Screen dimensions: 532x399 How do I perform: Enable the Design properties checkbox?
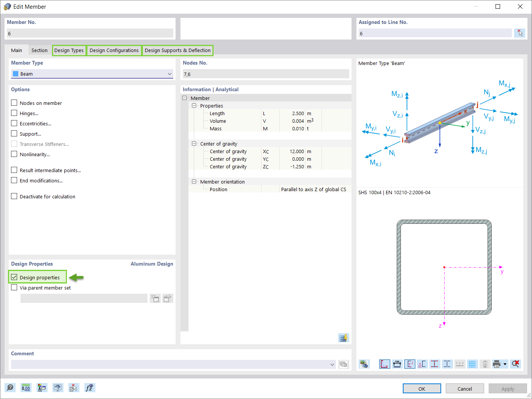(14, 277)
